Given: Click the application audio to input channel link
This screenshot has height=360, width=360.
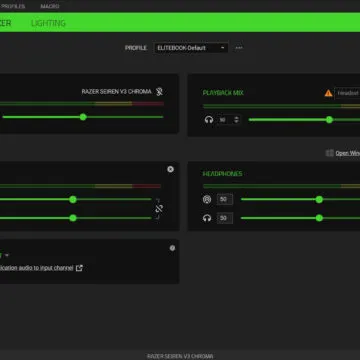Looking at the screenshot, I should 37,268.
